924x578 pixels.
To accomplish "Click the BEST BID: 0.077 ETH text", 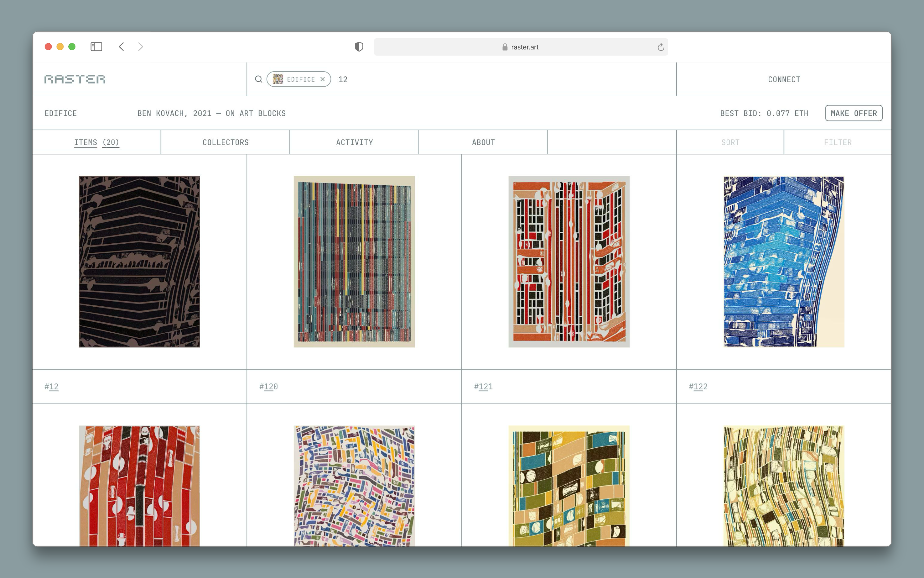I will 764,113.
